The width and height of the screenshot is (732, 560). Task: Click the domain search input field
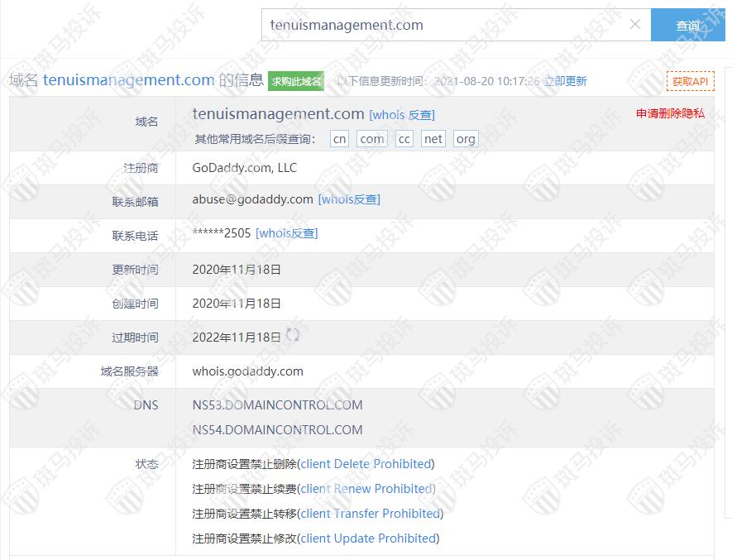(447, 25)
